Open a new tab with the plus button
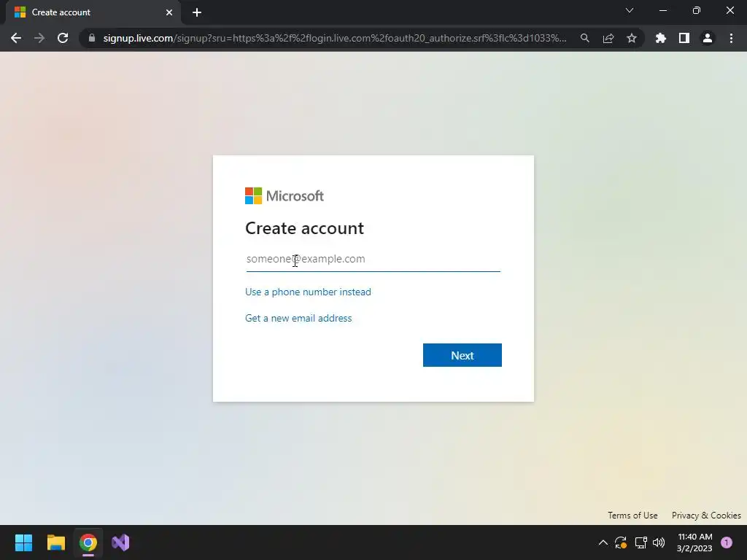The width and height of the screenshot is (747, 560). coord(197,12)
